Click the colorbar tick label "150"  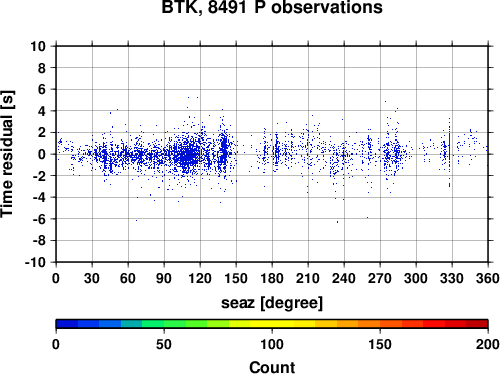(380, 344)
